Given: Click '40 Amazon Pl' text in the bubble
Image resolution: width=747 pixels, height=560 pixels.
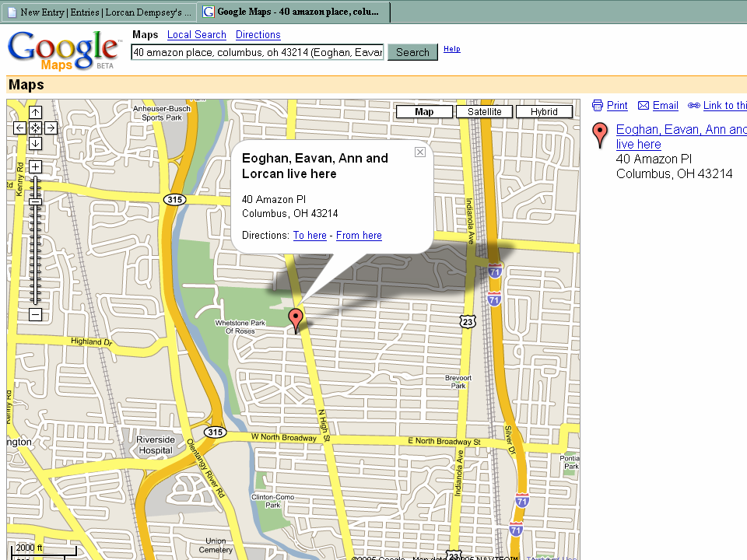Looking at the screenshot, I should pyautogui.click(x=274, y=200).
